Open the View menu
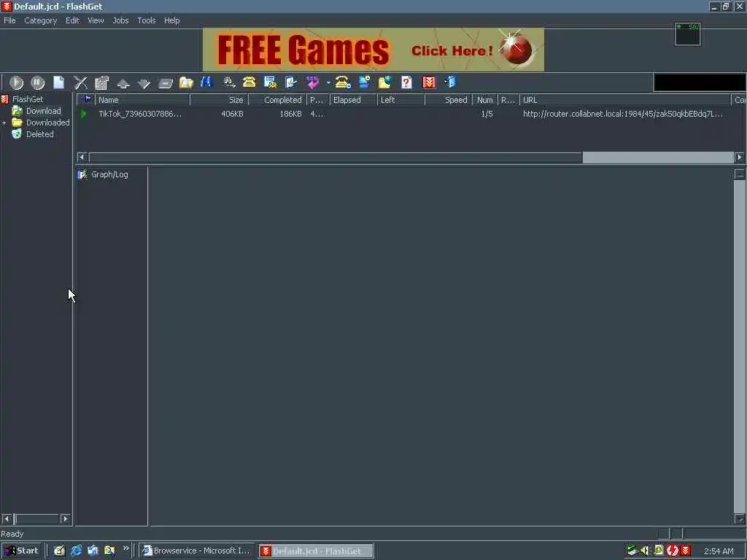Viewport: 747px width, 560px height. click(x=96, y=20)
